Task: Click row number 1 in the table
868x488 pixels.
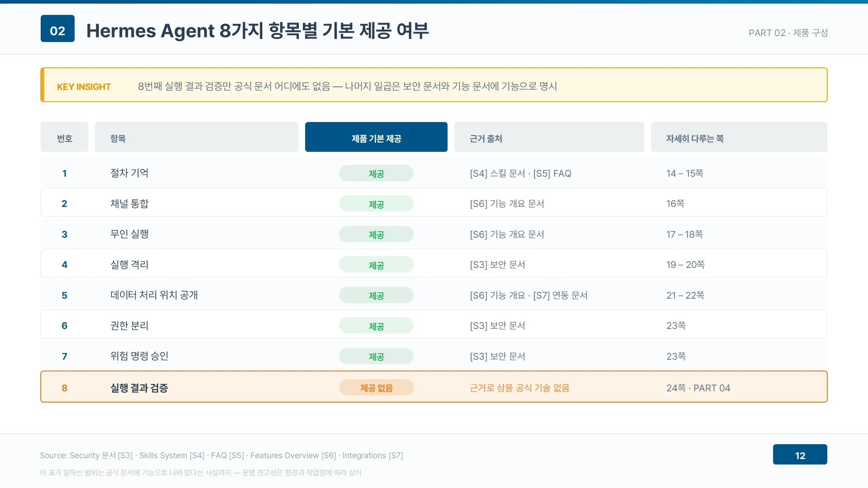Action: (x=65, y=174)
